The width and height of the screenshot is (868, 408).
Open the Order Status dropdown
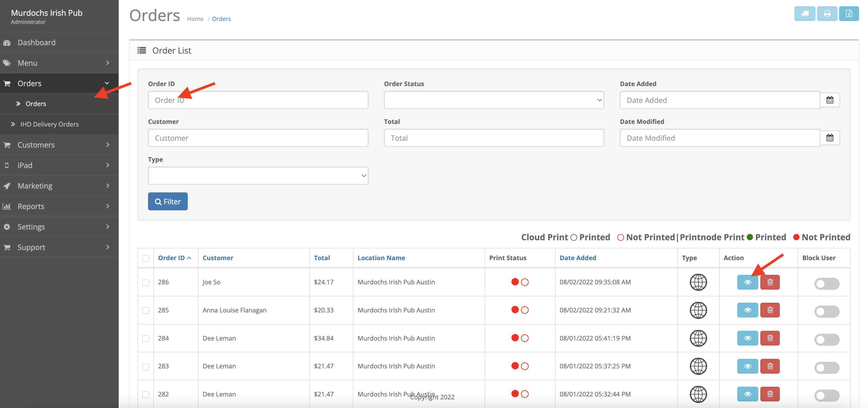coord(494,100)
